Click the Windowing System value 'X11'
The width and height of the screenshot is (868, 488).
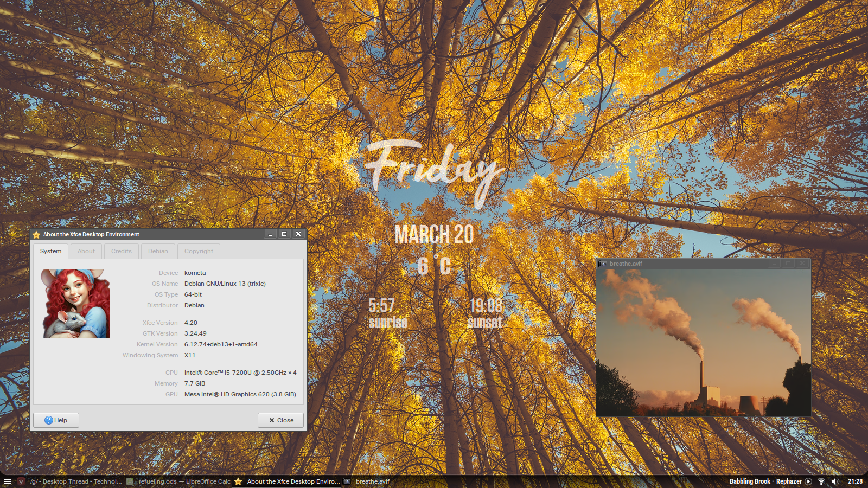tap(190, 355)
